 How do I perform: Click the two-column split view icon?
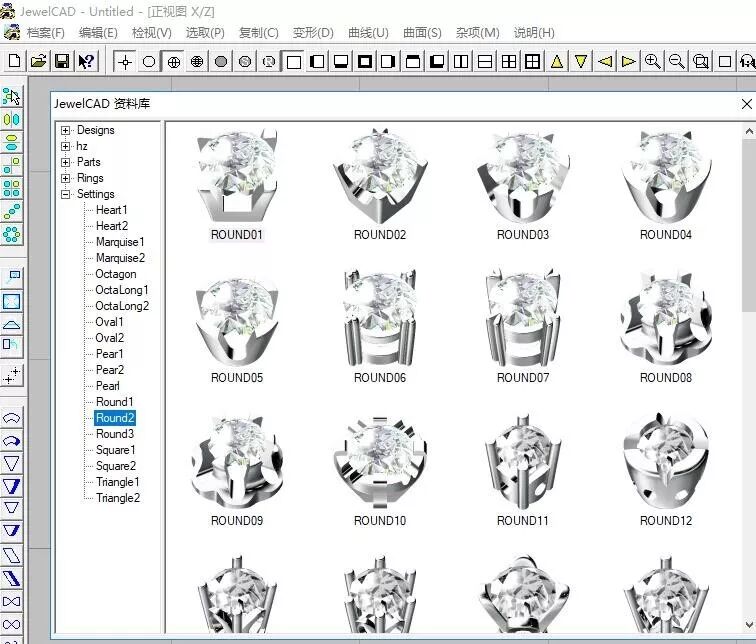pos(461,62)
